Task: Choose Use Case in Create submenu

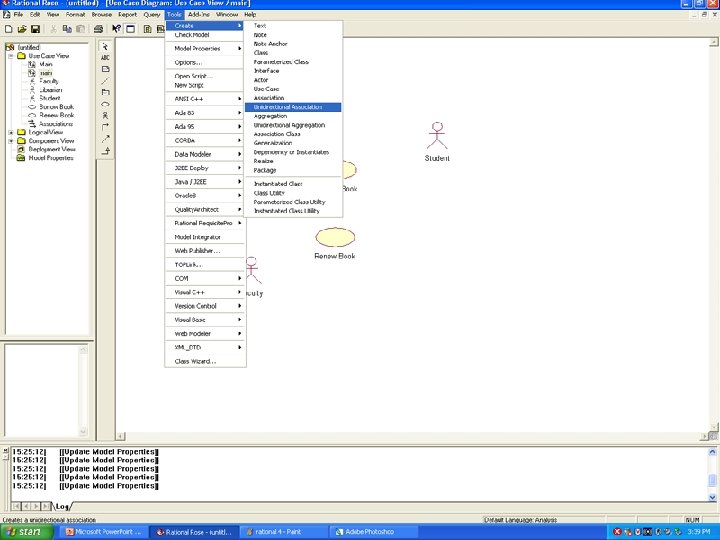Action: coord(293,89)
